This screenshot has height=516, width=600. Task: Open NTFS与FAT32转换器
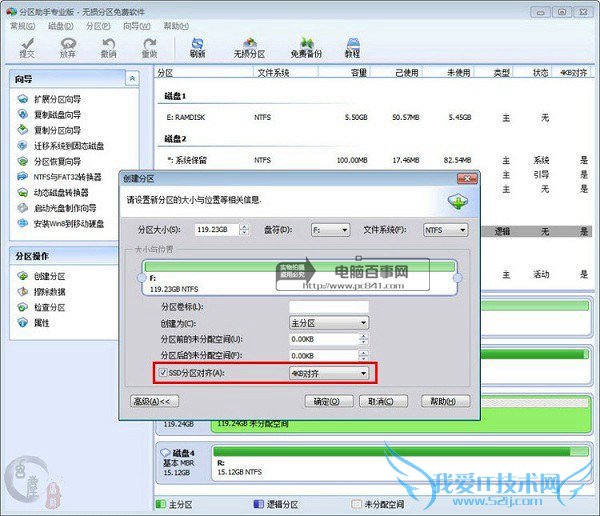60,177
